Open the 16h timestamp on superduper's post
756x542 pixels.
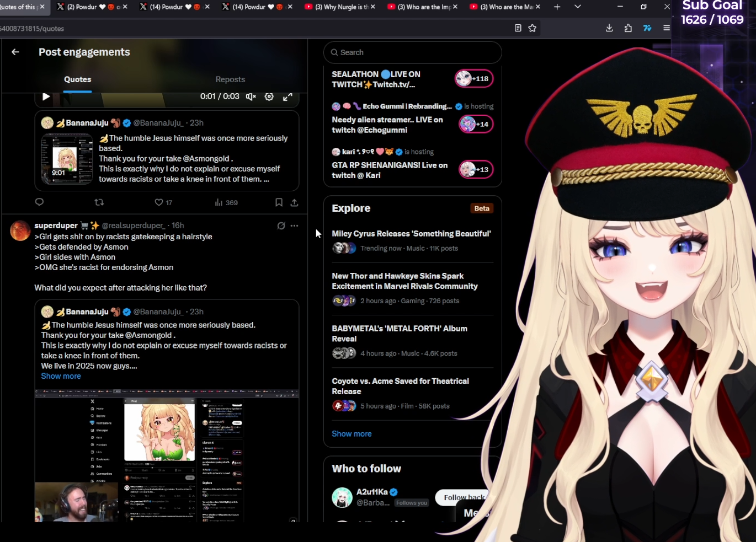tap(178, 226)
